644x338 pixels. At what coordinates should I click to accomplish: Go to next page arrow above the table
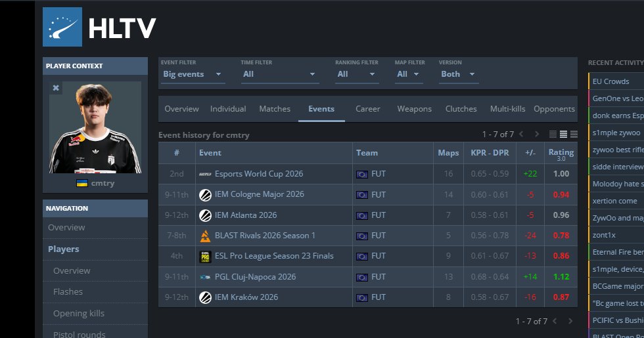pyautogui.click(x=537, y=134)
